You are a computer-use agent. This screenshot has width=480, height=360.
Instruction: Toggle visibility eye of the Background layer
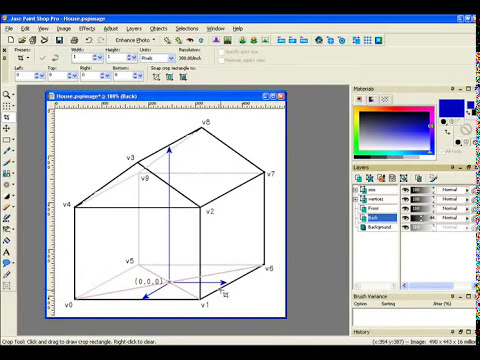405,227
